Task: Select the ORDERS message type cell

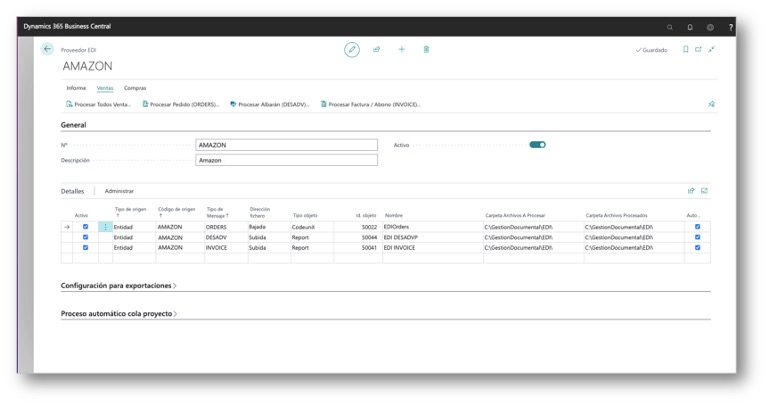Action: coord(226,227)
